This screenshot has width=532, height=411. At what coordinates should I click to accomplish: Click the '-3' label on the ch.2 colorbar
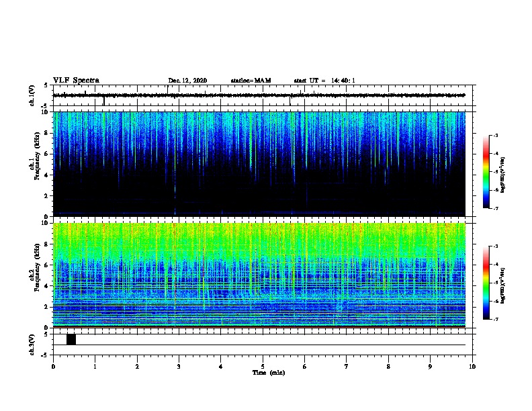(x=495, y=246)
